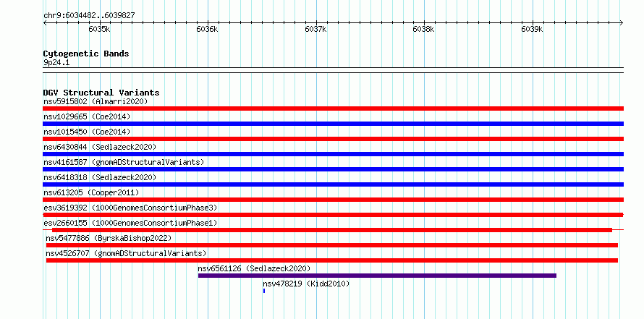Click the nsv1029665 (Coe2014) label

(x=87, y=116)
